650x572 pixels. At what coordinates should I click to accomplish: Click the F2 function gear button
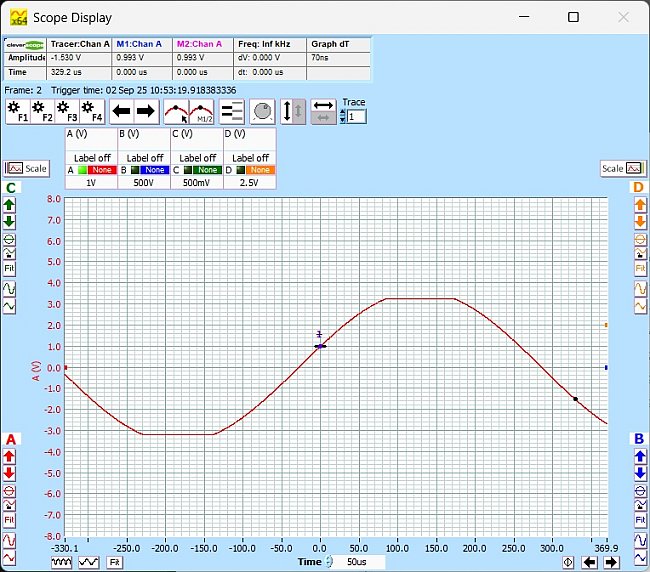tap(42, 111)
